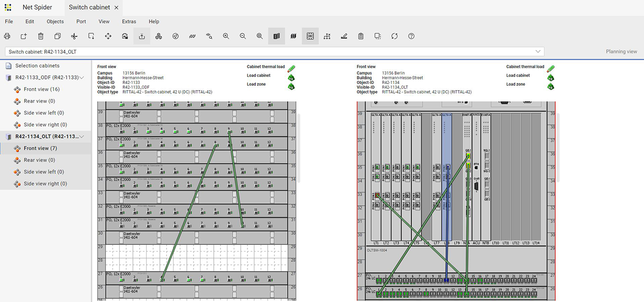Collapse the R42-1133_ODF tree node
Image resolution: width=644 pixels, height=302 pixels.
82,77
